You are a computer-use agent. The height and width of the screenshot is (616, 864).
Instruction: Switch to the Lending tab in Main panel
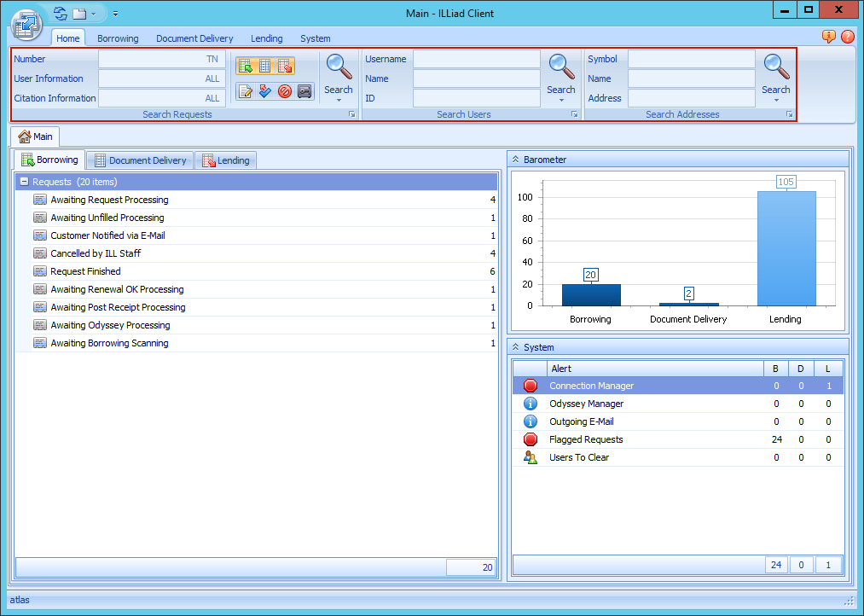pos(226,160)
